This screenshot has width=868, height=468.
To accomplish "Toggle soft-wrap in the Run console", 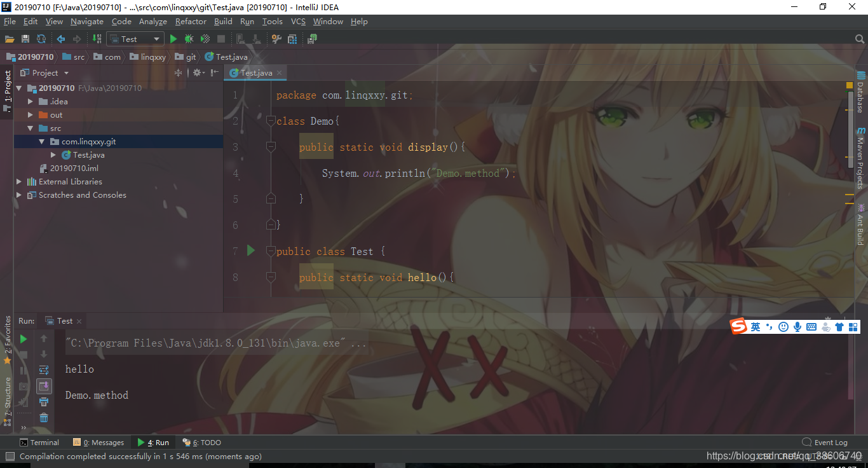I will pos(44,370).
